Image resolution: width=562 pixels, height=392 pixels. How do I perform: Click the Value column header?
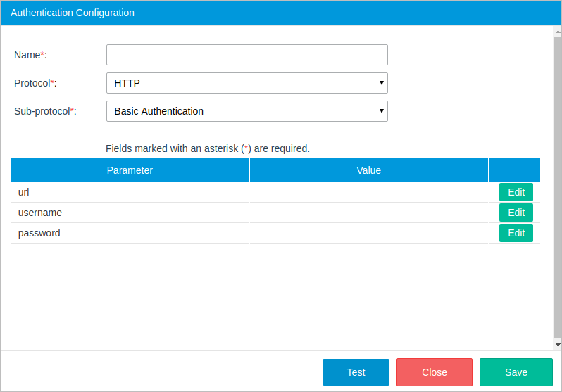[368, 170]
